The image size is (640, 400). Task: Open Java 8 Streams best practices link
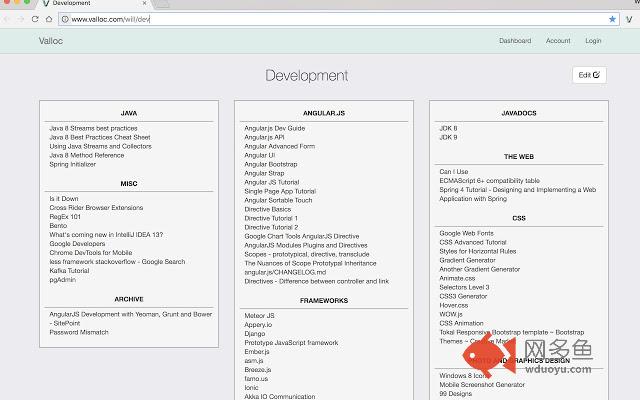click(x=93, y=128)
